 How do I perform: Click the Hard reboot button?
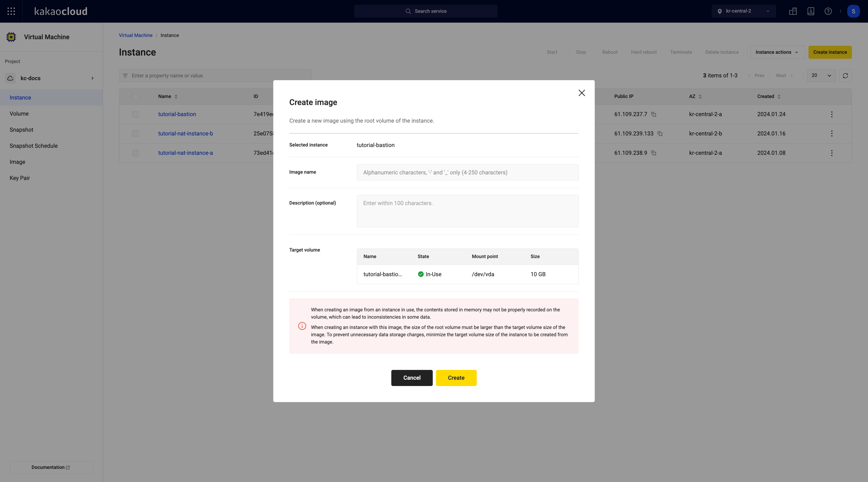(644, 52)
